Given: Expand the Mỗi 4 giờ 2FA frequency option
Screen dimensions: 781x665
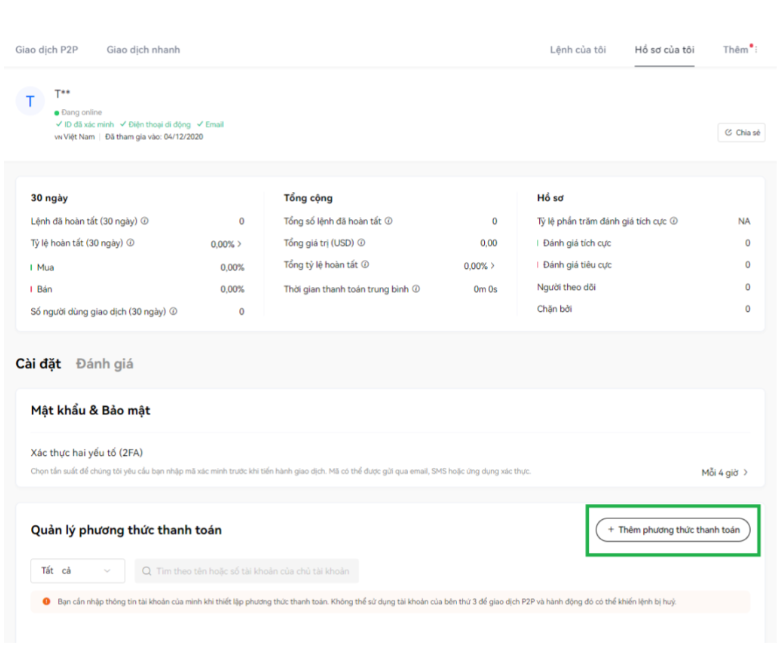Looking at the screenshot, I should 725,472.
